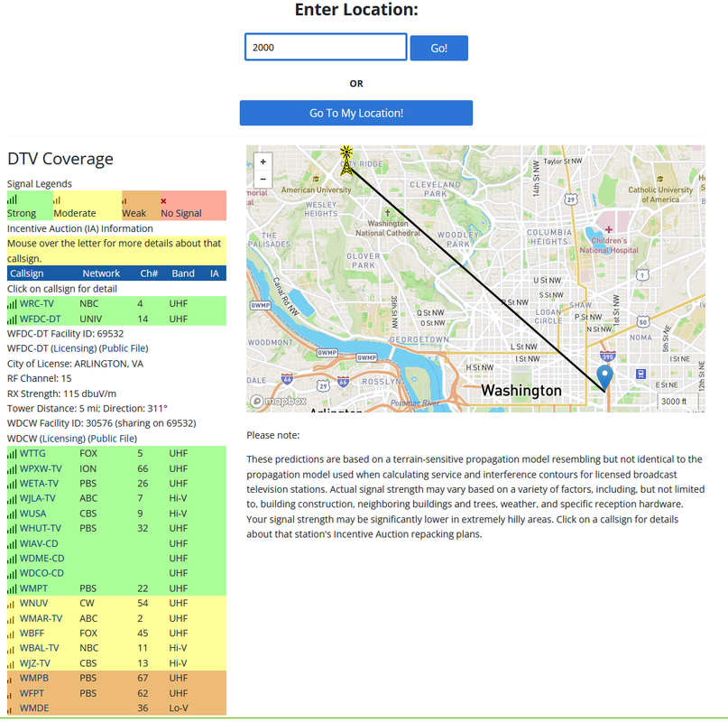The height and width of the screenshot is (722, 728).
Task: Click American University marker on map
Action: 316,179
